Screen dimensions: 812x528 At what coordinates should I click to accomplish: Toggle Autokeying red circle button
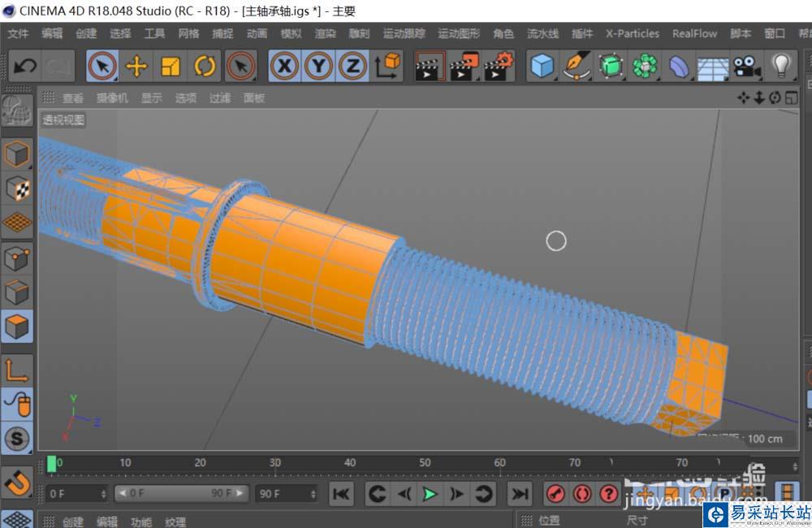point(582,494)
